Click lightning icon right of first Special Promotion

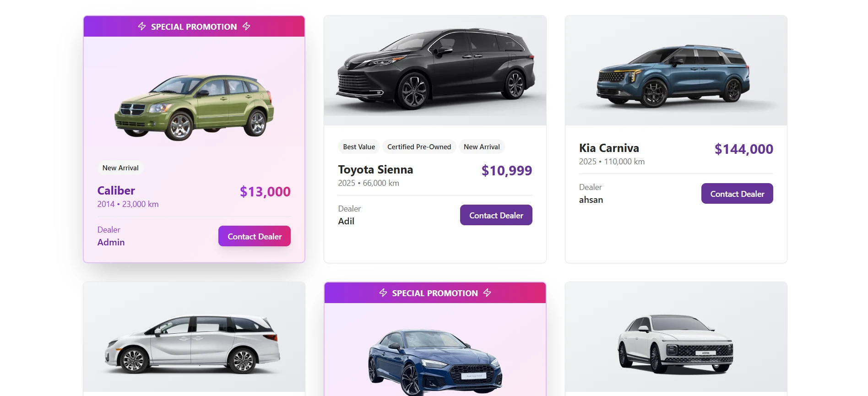246,27
